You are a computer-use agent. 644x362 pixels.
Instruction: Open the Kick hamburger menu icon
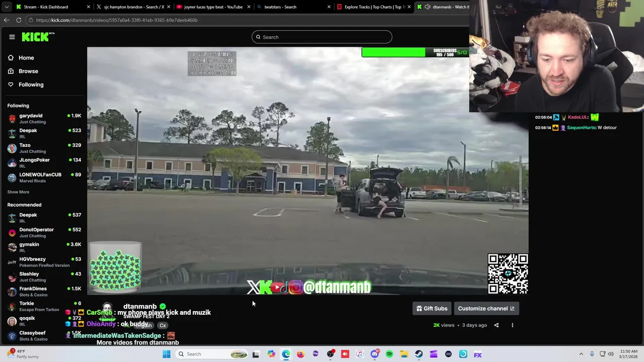12,37
